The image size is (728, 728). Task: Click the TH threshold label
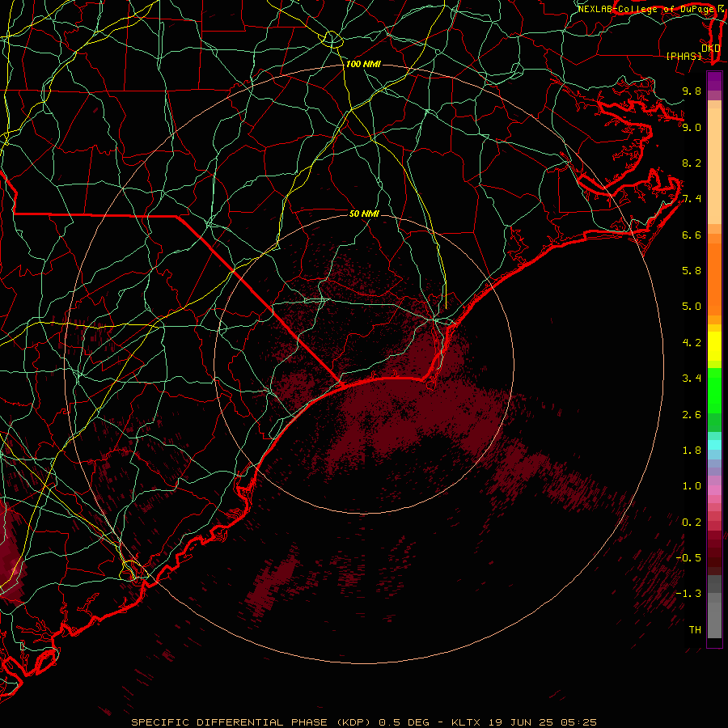point(695,630)
